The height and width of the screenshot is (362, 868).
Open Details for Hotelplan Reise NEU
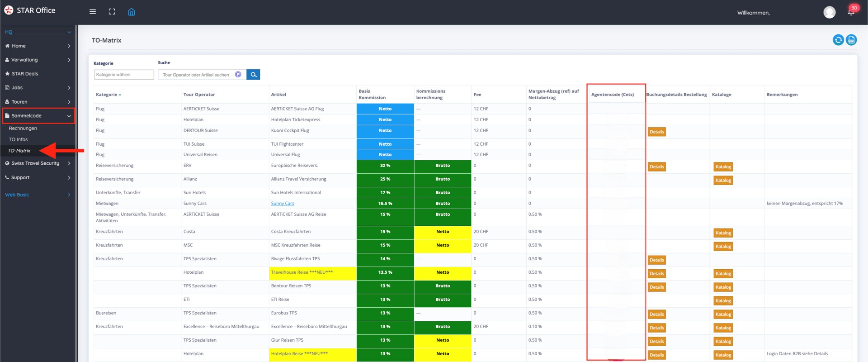click(656, 355)
